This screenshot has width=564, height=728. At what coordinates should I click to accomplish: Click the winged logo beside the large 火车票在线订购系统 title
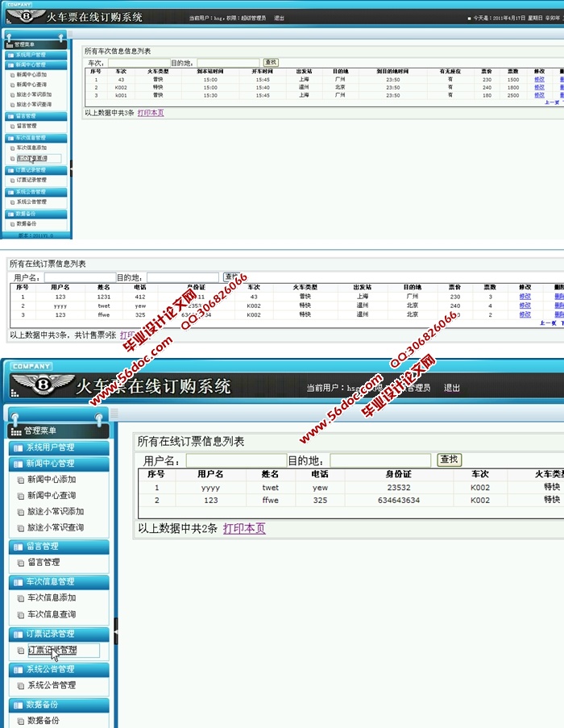pos(44,384)
